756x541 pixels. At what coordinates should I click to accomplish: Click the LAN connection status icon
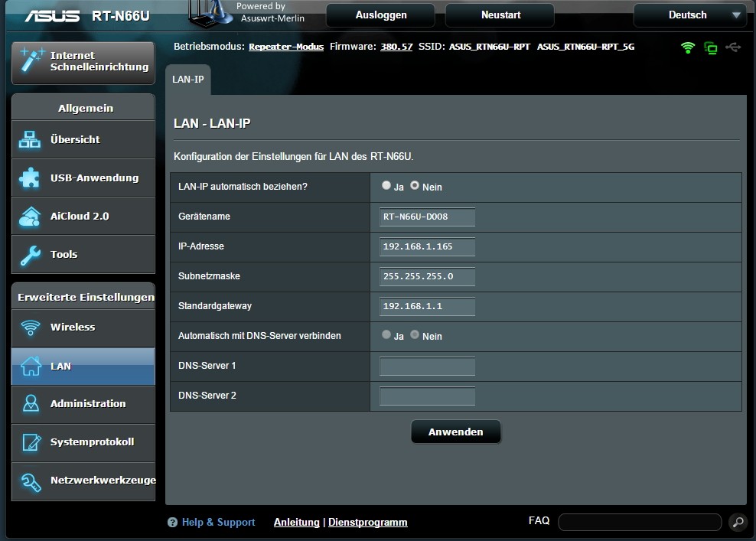click(711, 48)
